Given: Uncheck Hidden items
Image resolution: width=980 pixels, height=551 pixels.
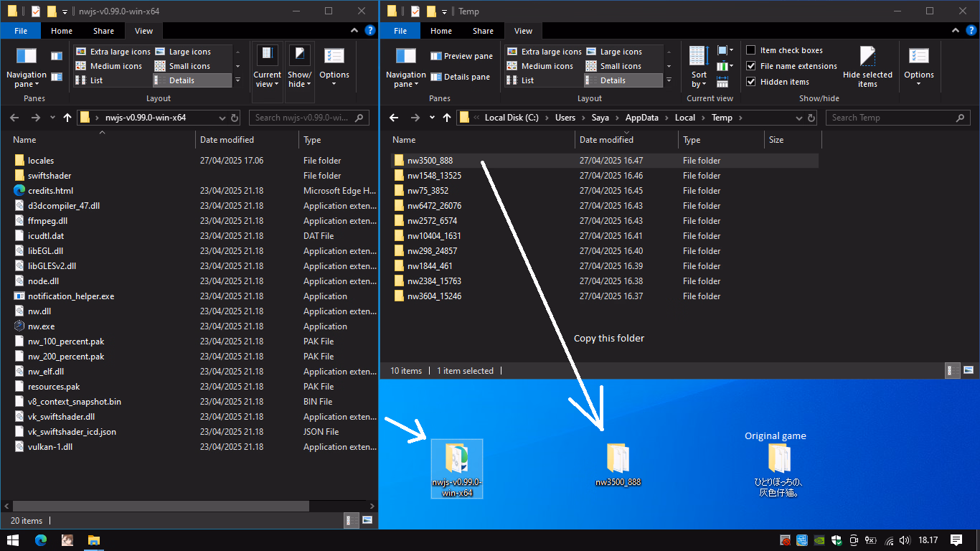Looking at the screenshot, I should [x=751, y=82].
